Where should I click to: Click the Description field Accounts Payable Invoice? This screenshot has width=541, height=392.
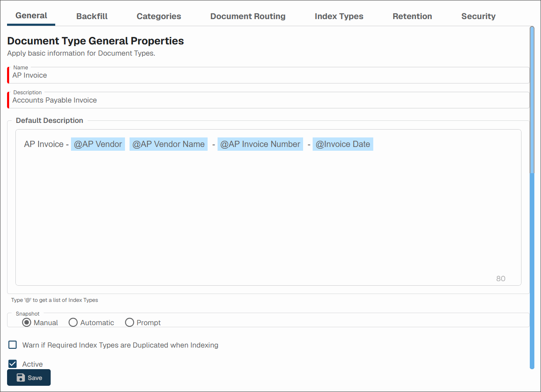pyautogui.click(x=269, y=100)
